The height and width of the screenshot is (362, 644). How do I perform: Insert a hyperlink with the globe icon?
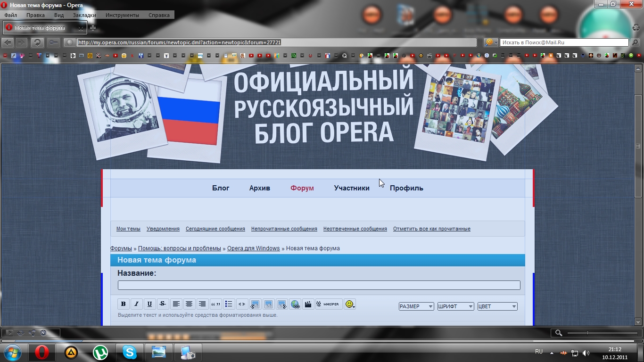pyautogui.click(x=295, y=304)
